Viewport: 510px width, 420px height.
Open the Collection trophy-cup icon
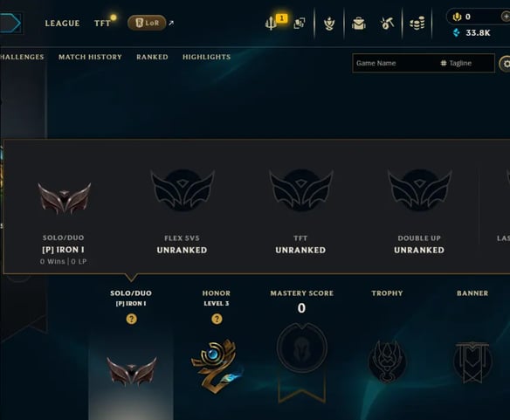329,24
